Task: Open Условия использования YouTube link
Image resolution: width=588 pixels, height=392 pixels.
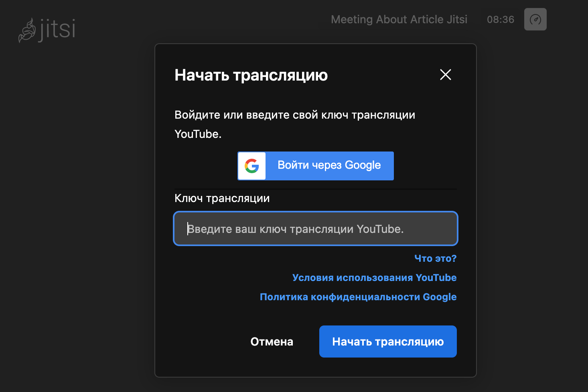Action: (x=374, y=278)
